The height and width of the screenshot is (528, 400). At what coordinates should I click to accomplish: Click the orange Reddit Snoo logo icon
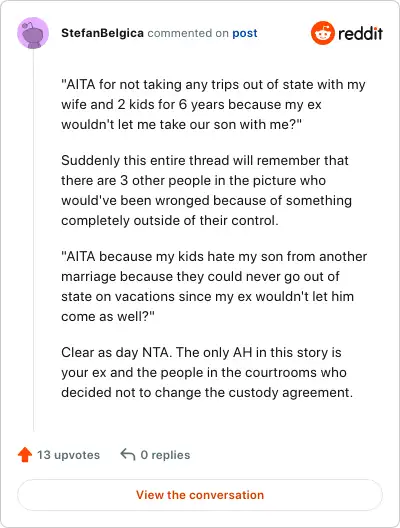point(323,33)
